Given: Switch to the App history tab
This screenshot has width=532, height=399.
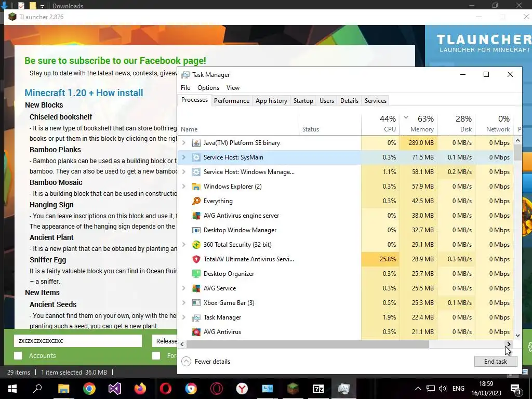Looking at the screenshot, I should (271, 101).
